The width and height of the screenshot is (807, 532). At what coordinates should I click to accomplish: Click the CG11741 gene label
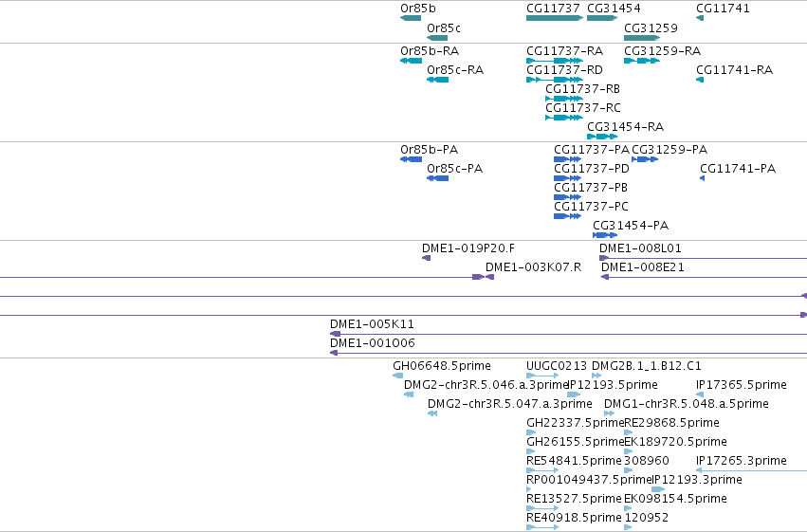point(724,9)
